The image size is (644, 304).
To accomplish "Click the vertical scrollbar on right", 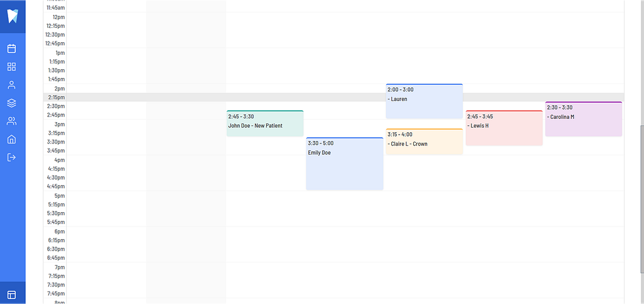I will (642, 198).
